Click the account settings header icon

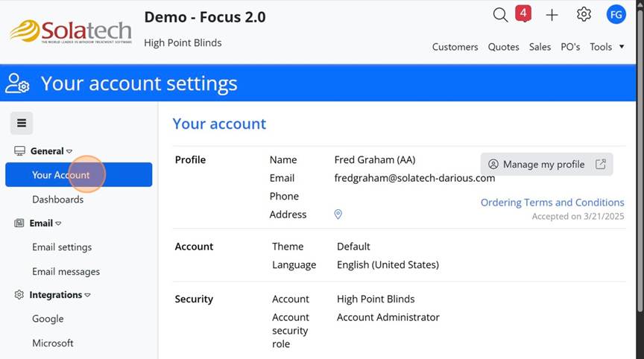point(17,83)
